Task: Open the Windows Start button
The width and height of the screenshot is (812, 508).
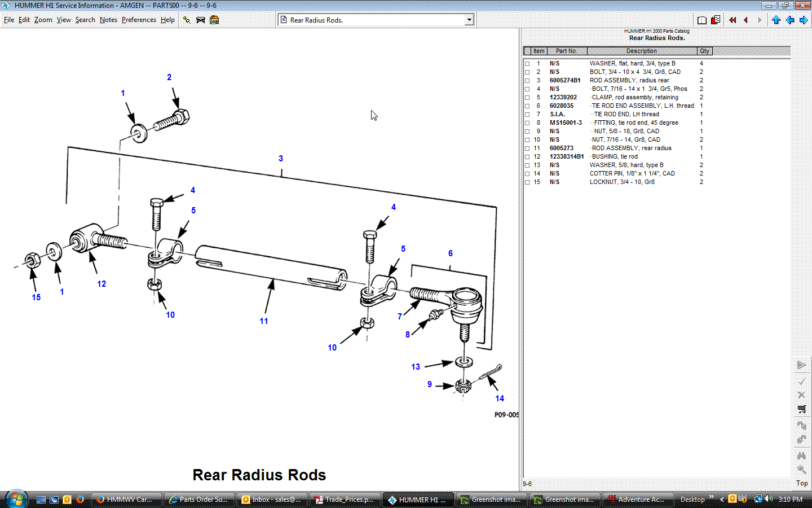Action: [x=16, y=499]
